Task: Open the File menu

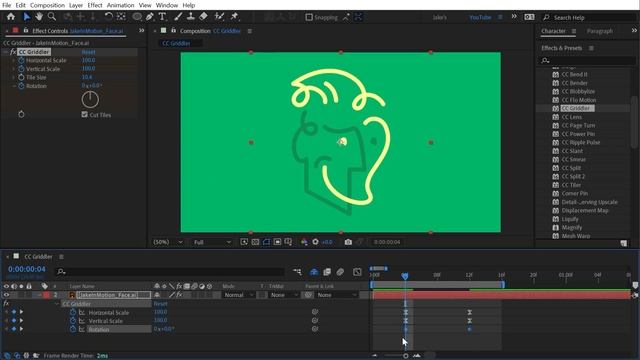Action: (7, 5)
